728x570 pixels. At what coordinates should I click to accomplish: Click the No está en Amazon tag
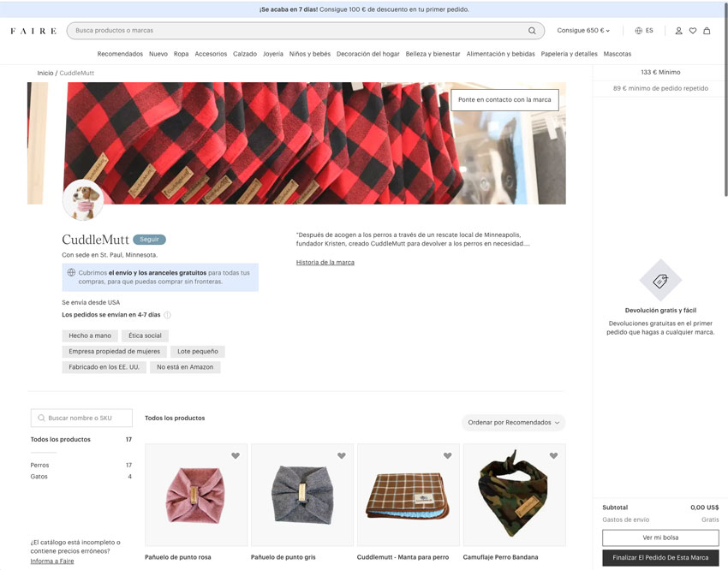tap(185, 367)
